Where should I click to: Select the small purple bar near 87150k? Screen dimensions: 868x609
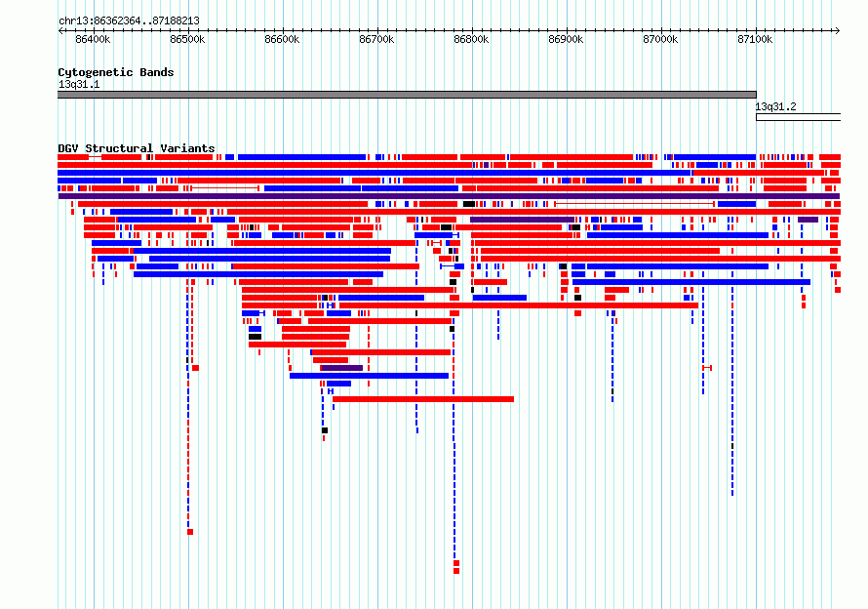[x=809, y=220]
